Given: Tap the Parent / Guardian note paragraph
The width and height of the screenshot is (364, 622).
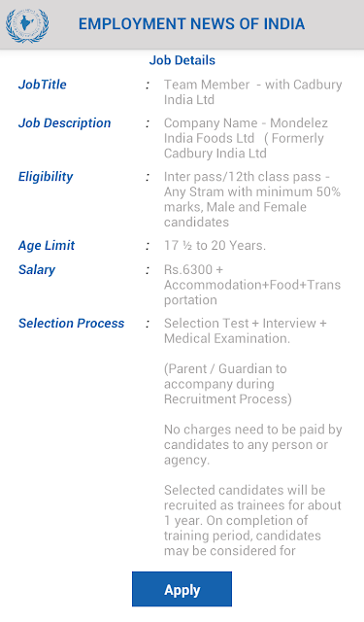Looking at the screenshot, I should tap(228, 384).
